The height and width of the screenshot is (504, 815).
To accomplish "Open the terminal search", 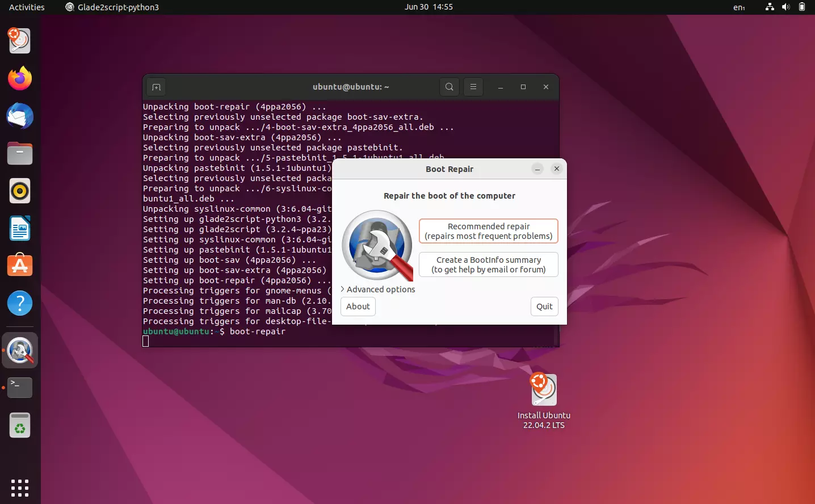I will click(x=449, y=87).
